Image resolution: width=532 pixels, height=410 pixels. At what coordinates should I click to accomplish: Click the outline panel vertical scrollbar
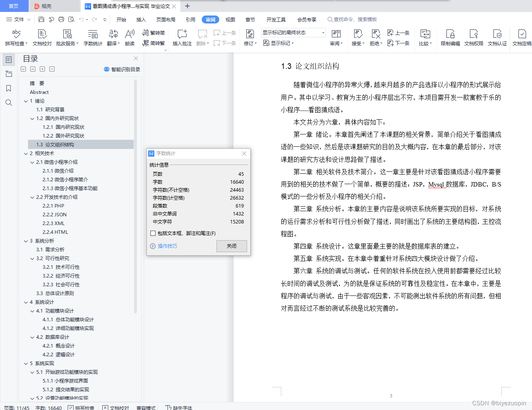tap(135, 196)
